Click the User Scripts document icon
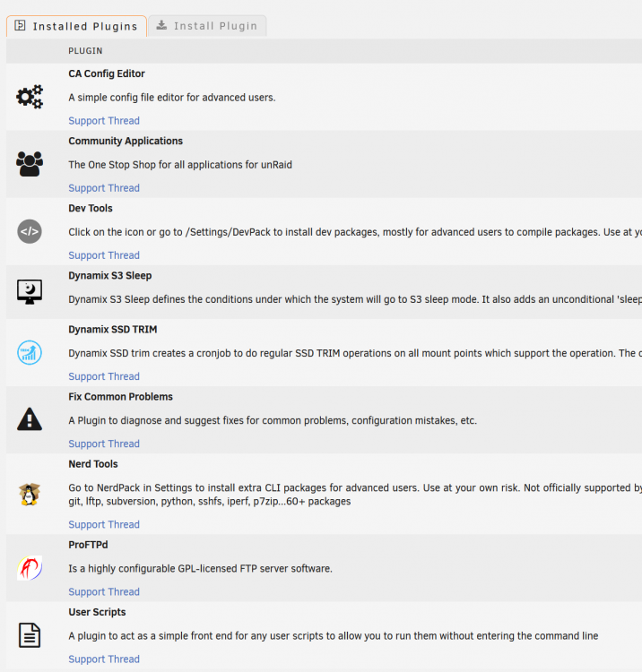Image resolution: width=642 pixels, height=672 pixels. click(30, 635)
